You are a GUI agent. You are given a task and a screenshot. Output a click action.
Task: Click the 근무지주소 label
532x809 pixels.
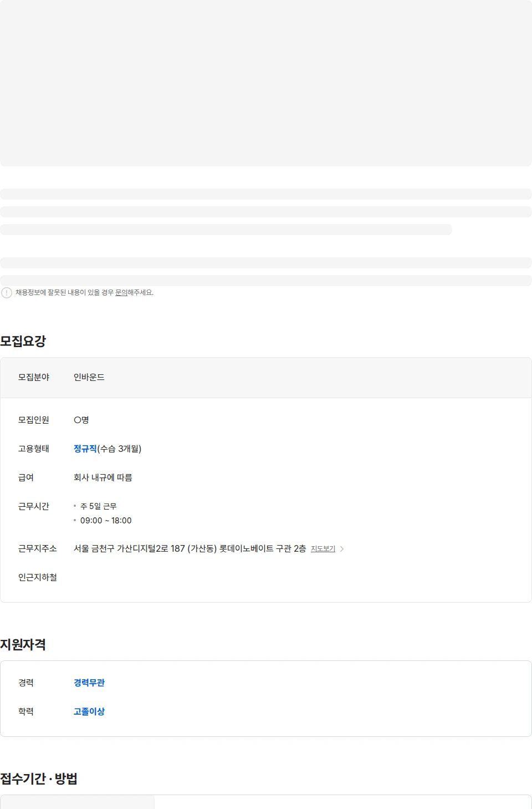coord(38,548)
